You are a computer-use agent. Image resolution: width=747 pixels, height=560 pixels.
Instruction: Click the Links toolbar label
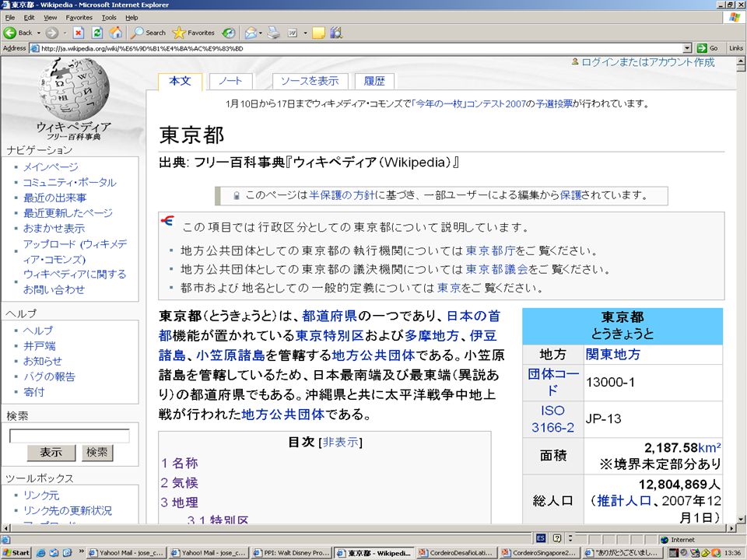(735, 48)
